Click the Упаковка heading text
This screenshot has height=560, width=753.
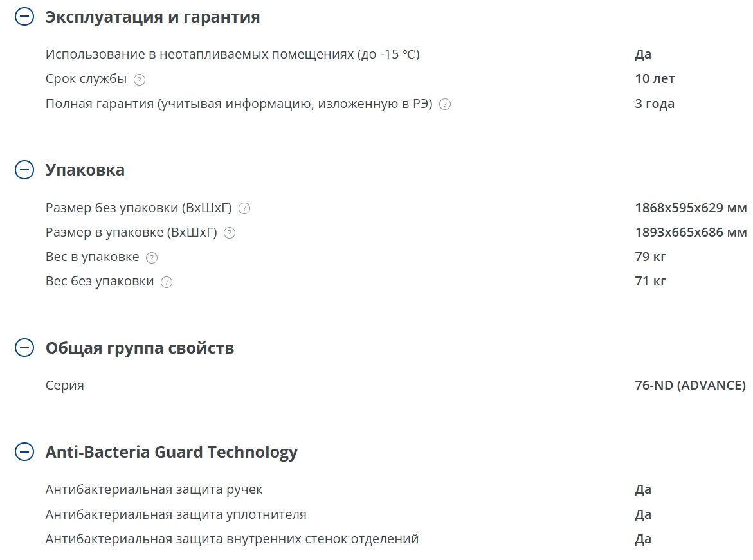[85, 170]
